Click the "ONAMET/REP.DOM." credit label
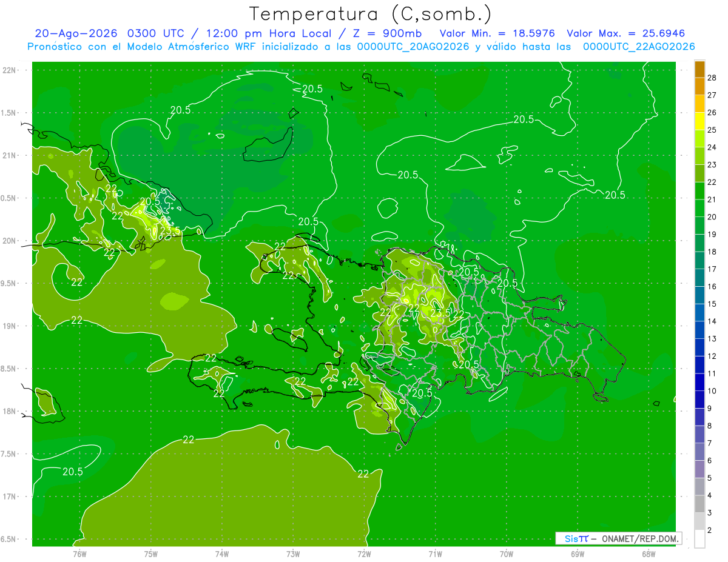This screenshot has width=728, height=562. pos(639,538)
